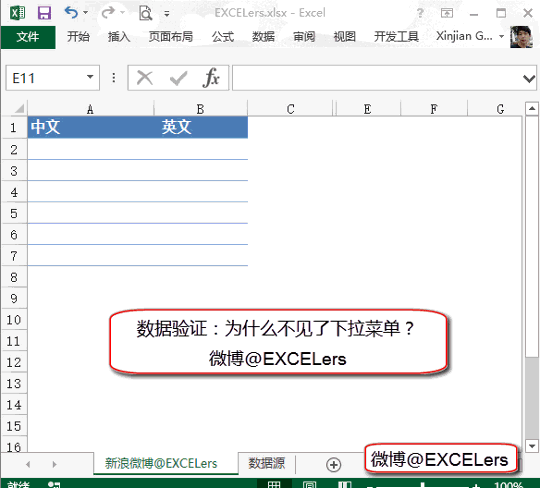
Task: Click the Insert Function fx icon
Action: coord(211,78)
